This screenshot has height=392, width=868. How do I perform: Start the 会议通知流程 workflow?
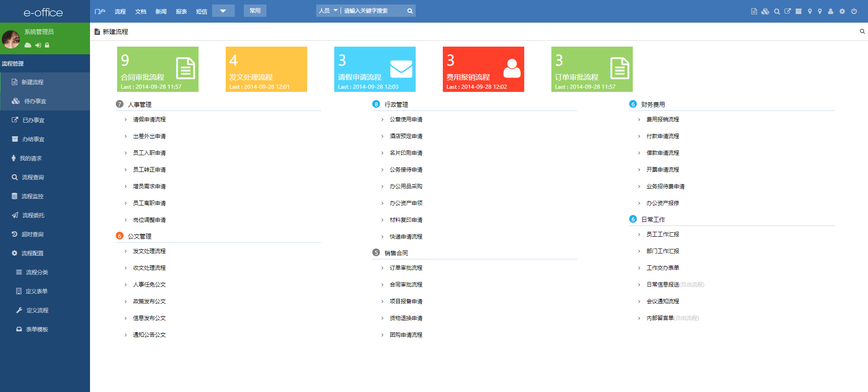663,301
